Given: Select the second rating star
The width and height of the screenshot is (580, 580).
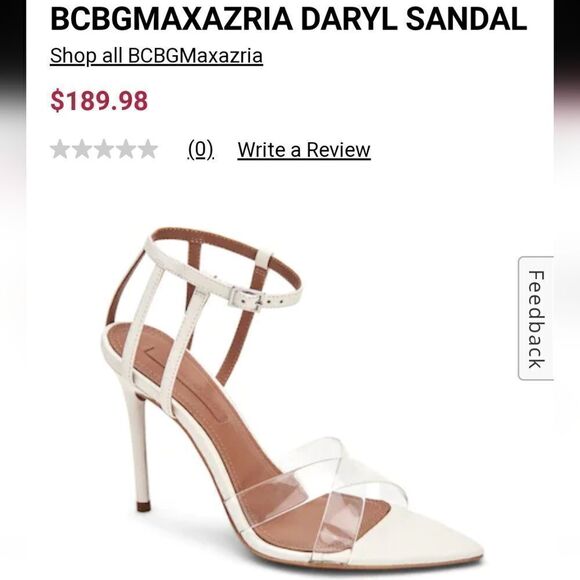Looking at the screenshot, I should [82, 149].
